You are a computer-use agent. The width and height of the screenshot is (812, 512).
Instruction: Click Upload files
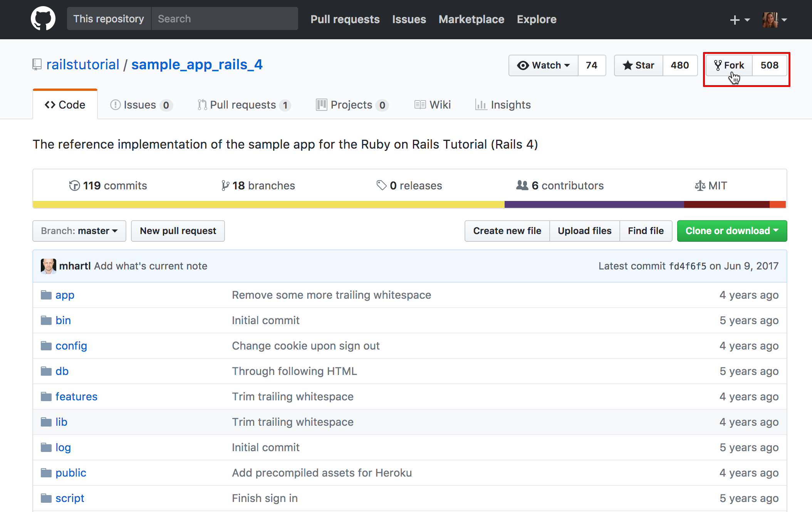pos(585,231)
